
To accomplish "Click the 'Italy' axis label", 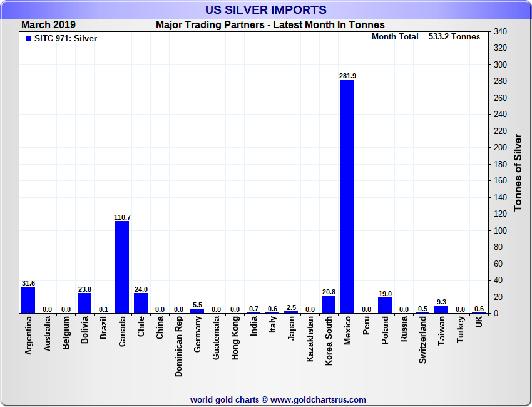I will (x=272, y=324).
